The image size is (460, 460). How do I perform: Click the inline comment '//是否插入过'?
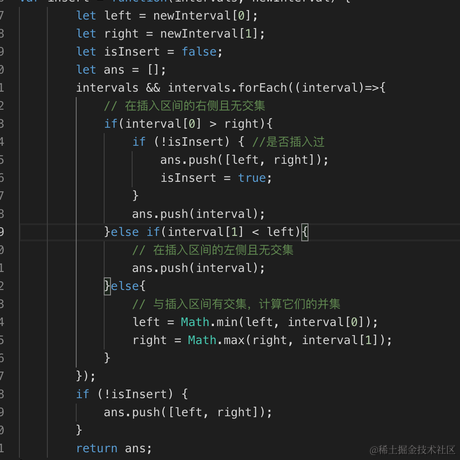(288, 142)
